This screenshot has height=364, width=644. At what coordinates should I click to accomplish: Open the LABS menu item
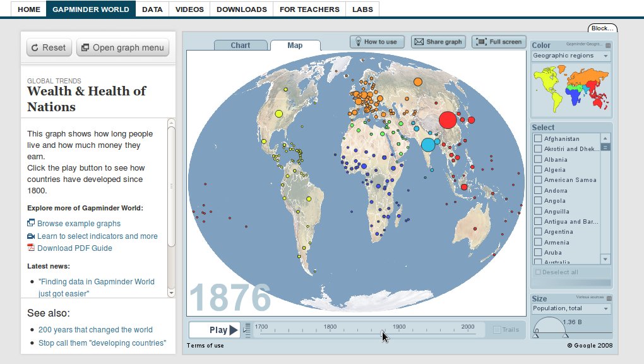[362, 9]
